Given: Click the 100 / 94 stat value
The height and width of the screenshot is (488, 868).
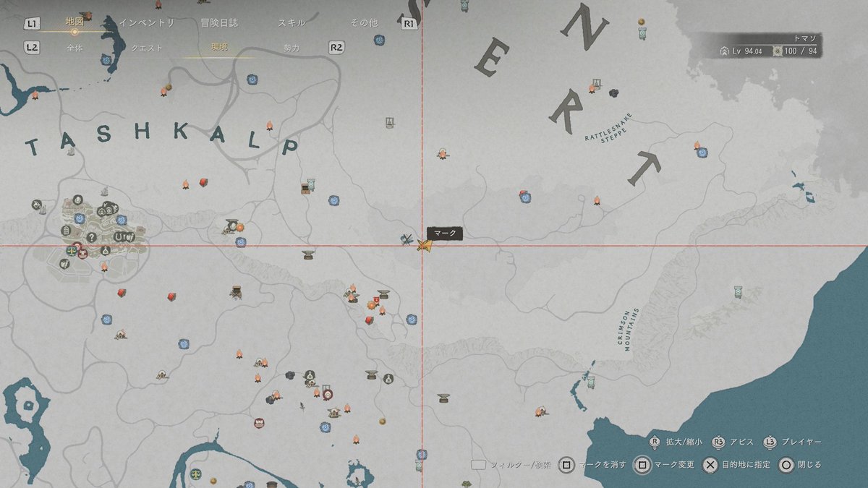Looking at the screenshot, I should point(801,51).
